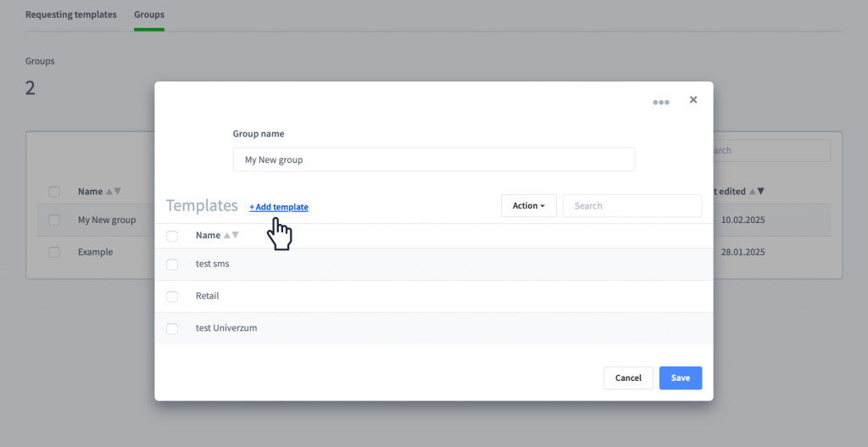The height and width of the screenshot is (447, 868).
Task: Sort groups list by Name arrows
Action: (x=113, y=191)
